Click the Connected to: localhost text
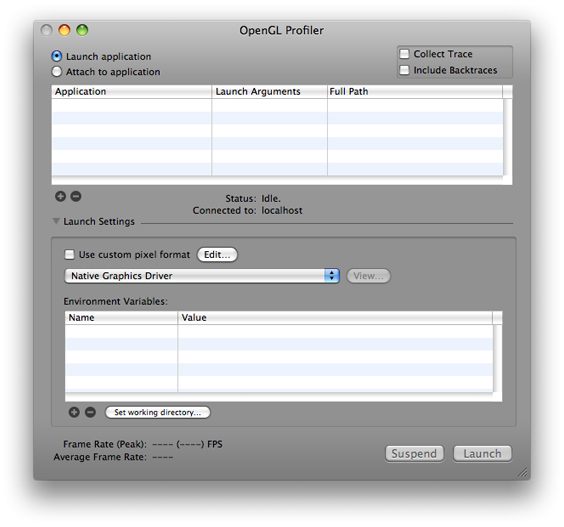 click(247, 210)
